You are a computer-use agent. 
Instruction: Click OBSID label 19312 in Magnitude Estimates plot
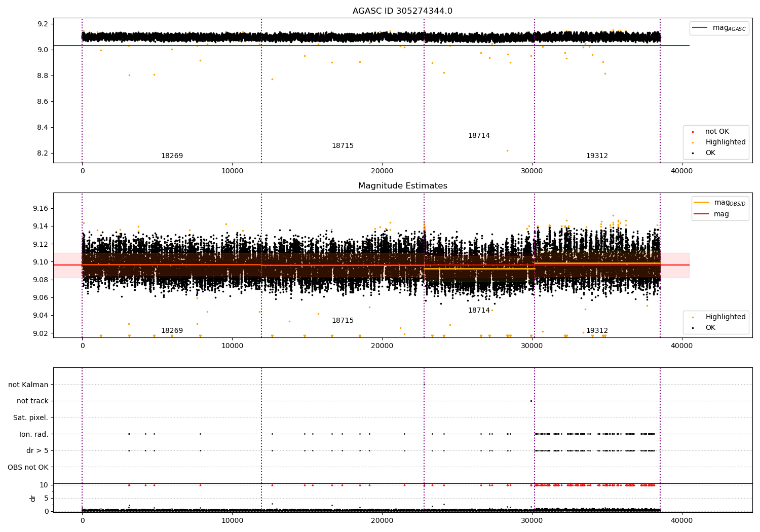(x=597, y=331)
